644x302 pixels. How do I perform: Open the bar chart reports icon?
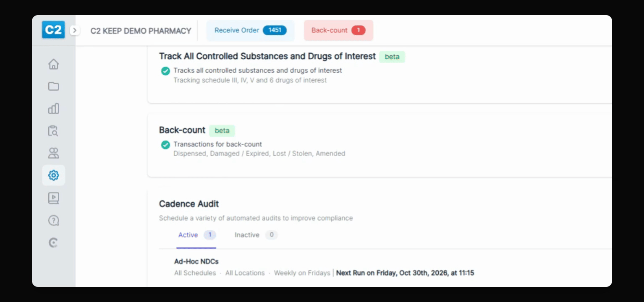pos(53,109)
